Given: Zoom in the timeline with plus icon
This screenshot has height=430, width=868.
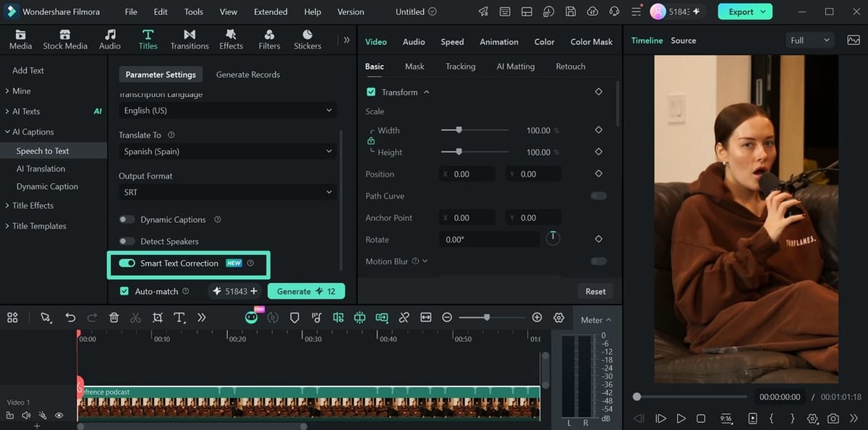Looking at the screenshot, I should pos(537,318).
